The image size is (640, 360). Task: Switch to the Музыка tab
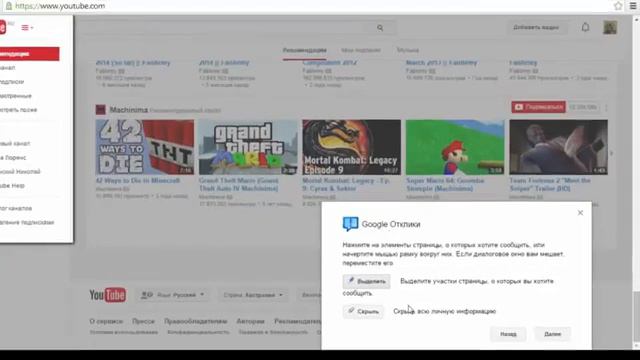[408, 50]
